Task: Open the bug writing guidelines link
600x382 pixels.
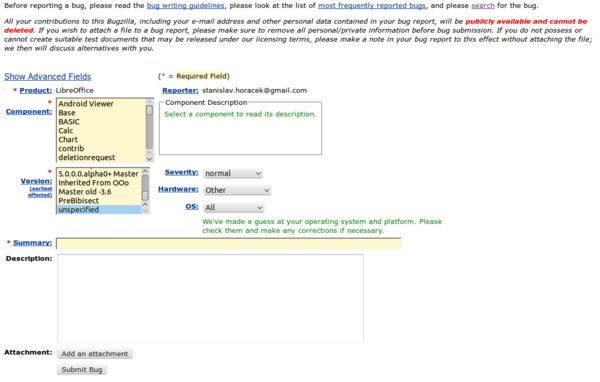Action: pos(186,6)
